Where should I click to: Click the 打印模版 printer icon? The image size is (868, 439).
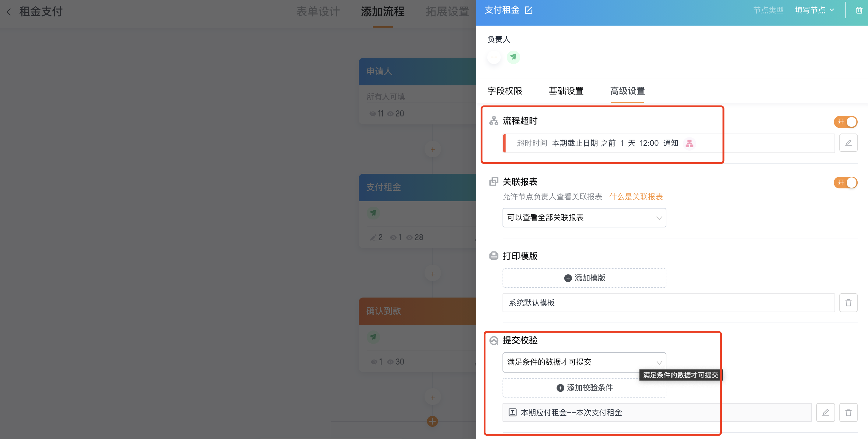pyautogui.click(x=494, y=256)
